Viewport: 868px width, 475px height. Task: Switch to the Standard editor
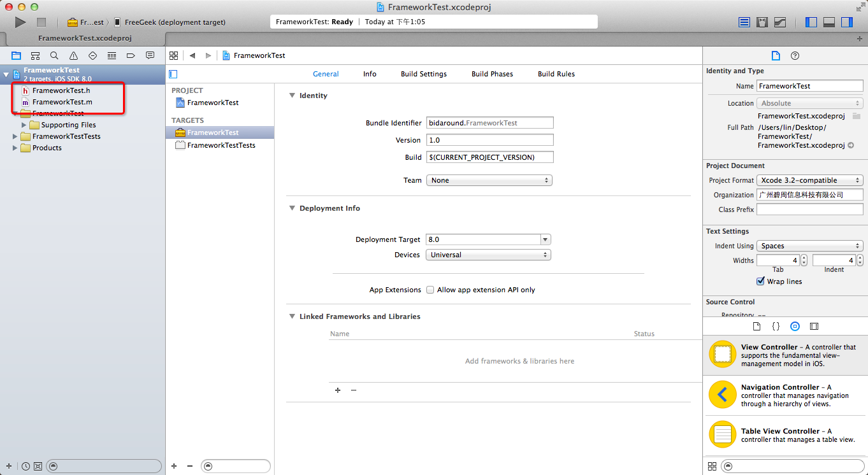click(x=744, y=22)
